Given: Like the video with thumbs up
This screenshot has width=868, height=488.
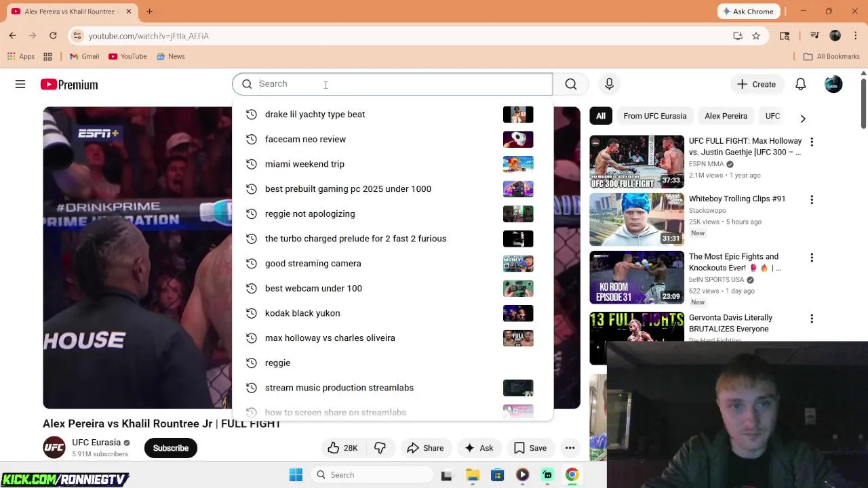Looking at the screenshot, I should click(x=342, y=448).
